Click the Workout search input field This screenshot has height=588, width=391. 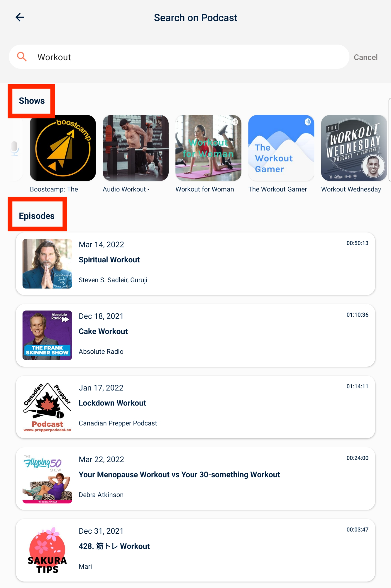pyautogui.click(x=179, y=57)
